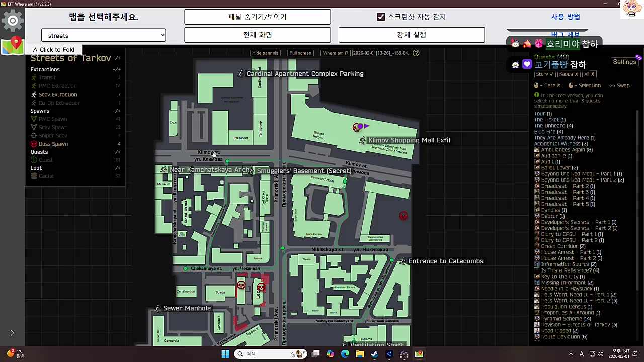Open the streets map dropdown
This screenshot has height=362, width=644.
coord(104,35)
